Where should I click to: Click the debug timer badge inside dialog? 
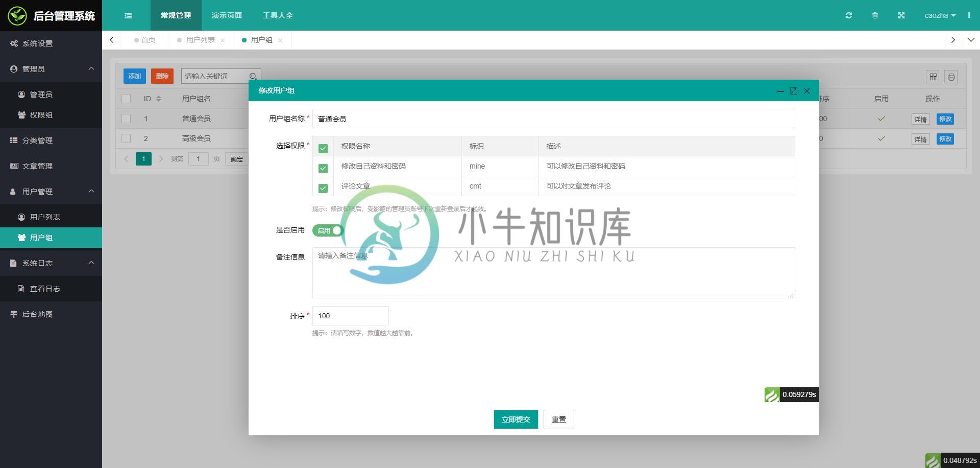(x=792, y=394)
